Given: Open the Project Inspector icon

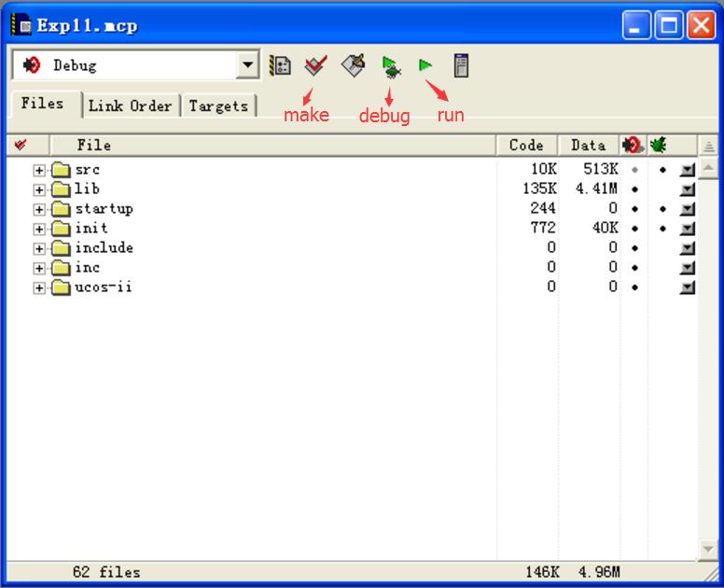Looking at the screenshot, I should click(x=461, y=65).
